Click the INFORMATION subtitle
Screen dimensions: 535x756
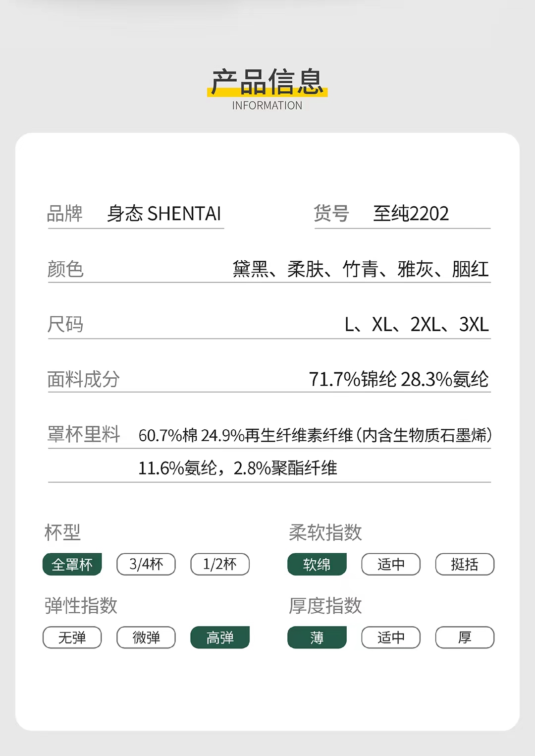(x=267, y=106)
